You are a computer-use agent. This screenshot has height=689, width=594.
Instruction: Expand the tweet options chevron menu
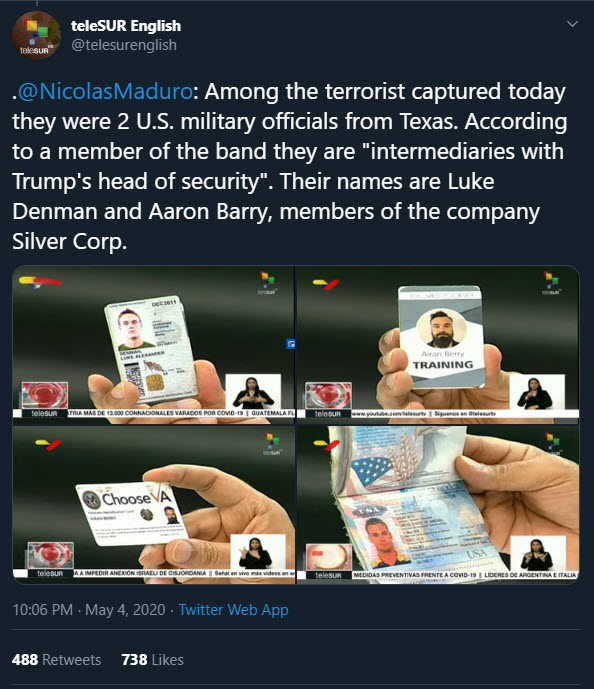pyautogui.click(x=572, y=24)
